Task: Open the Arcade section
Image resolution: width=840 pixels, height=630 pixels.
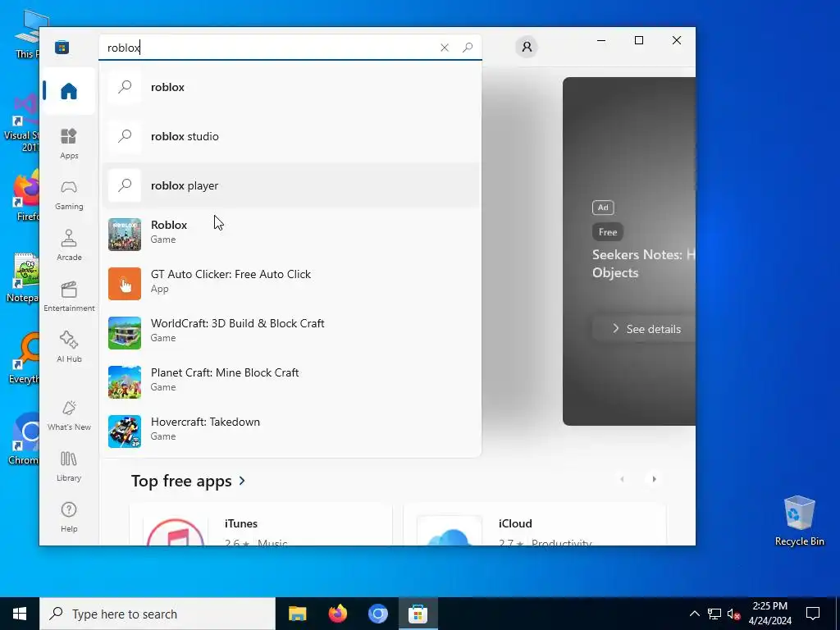Action: pyautogui.click(x=69, y=245)
